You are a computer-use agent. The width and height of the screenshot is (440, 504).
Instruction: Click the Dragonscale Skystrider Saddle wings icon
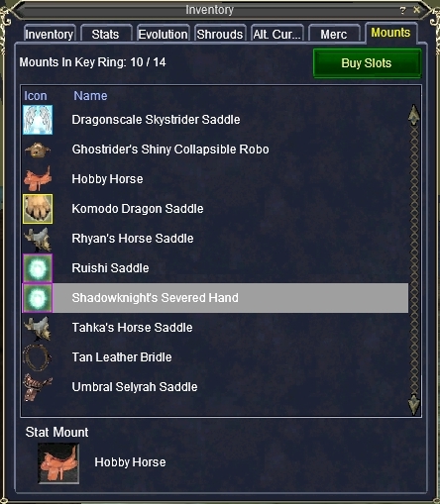tap(38, 120)
